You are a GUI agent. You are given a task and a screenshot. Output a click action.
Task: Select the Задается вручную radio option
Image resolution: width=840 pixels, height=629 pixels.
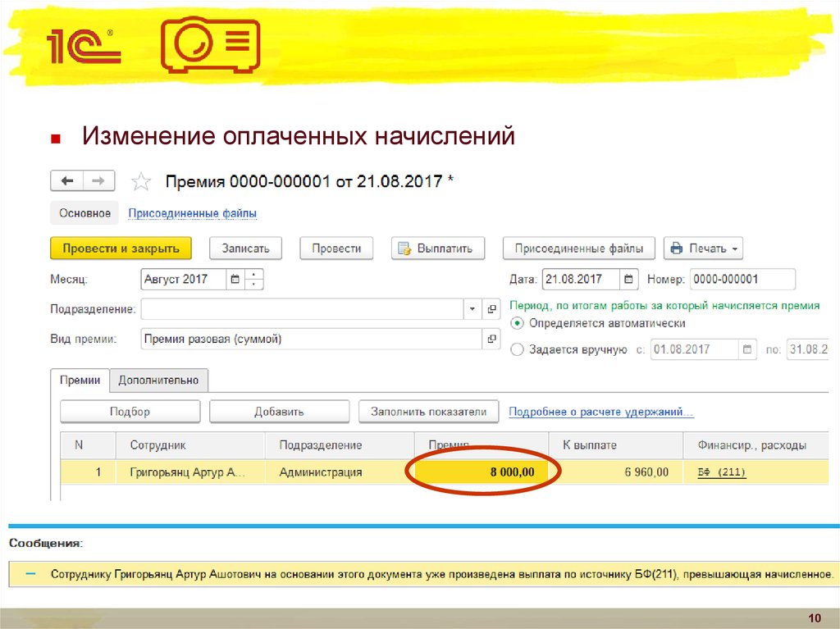517,349
